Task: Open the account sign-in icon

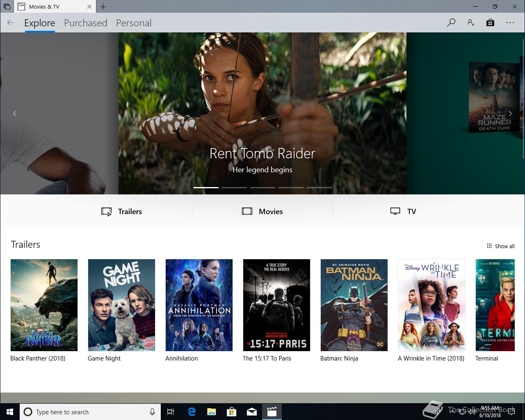Action: point(470,23)
